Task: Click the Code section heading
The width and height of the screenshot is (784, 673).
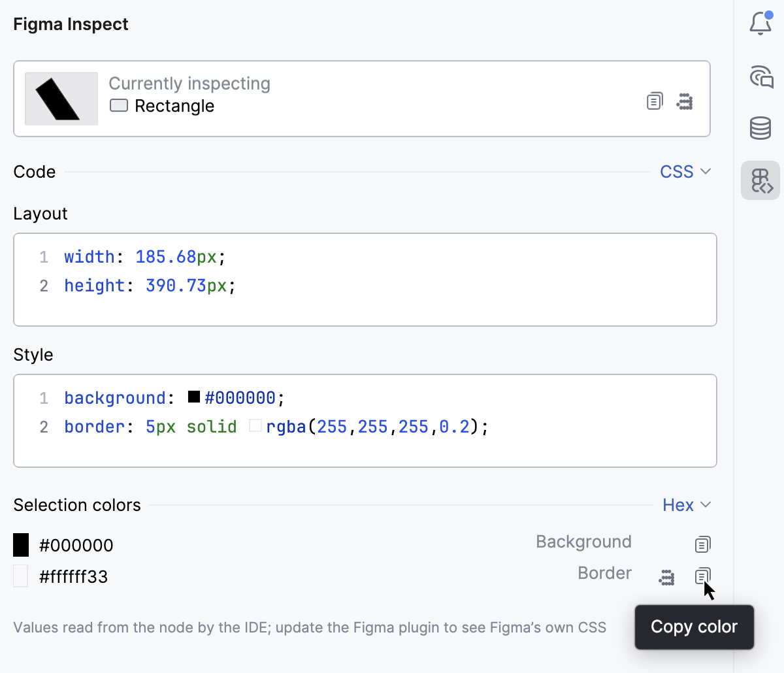Action: point(35,172)
